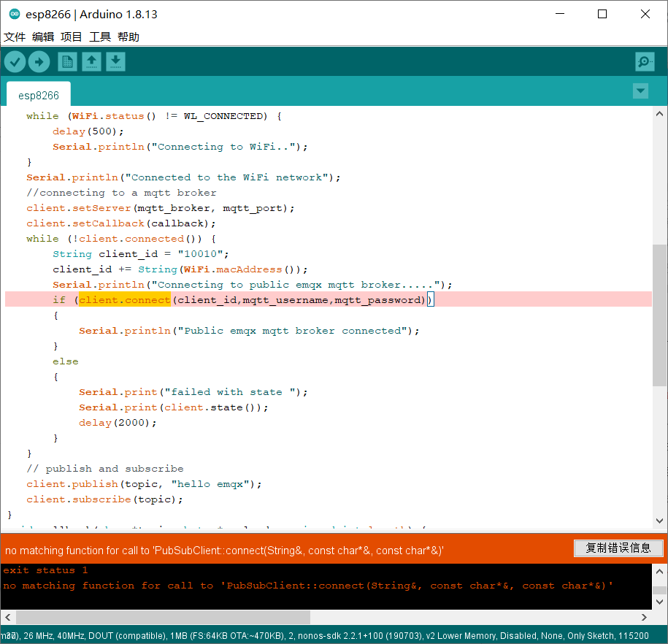Click the 'exit status 1' console line
The width and height of the screenshot is (668, 644).
coord(45,570)
